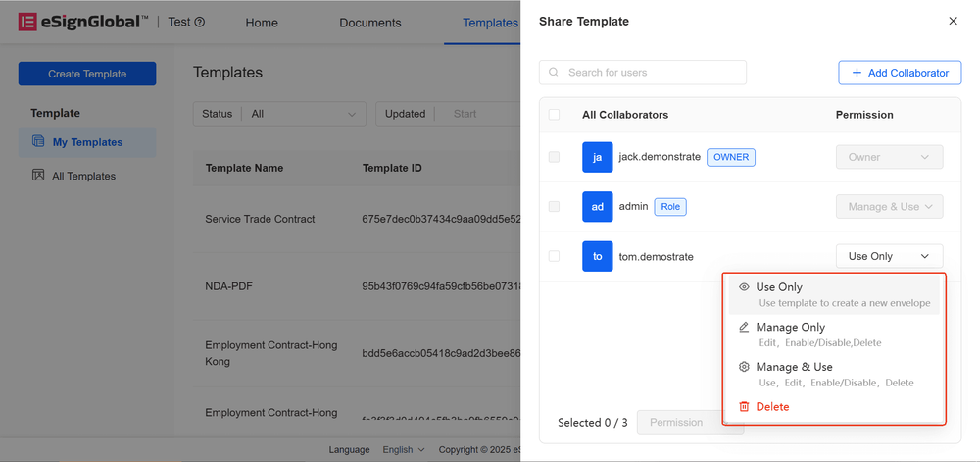Check the admin row checkbox

[555, 206]
